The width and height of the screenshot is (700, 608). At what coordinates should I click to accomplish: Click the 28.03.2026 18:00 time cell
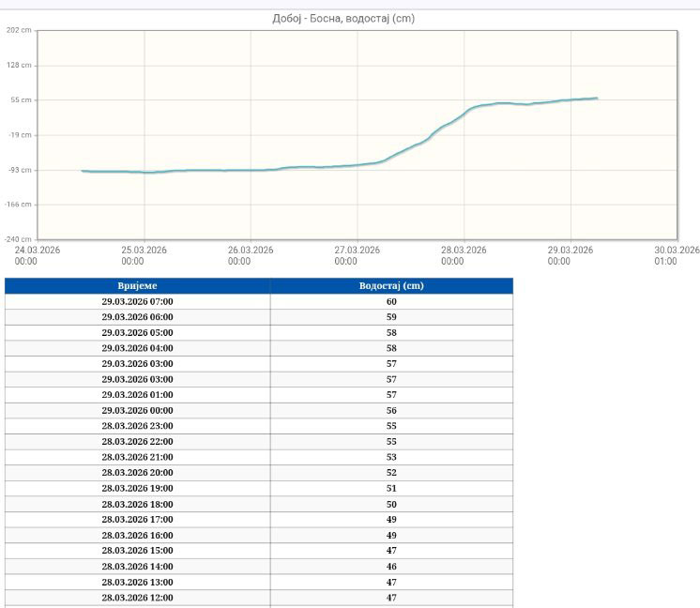(x=137, y=504)
